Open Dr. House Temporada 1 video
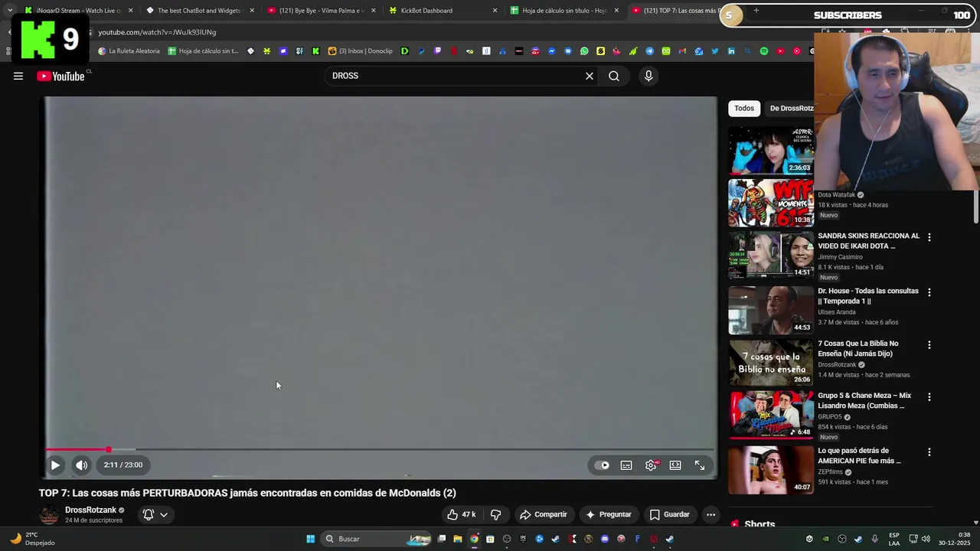The height and width of the screenshot is (551, 980). 870,296
